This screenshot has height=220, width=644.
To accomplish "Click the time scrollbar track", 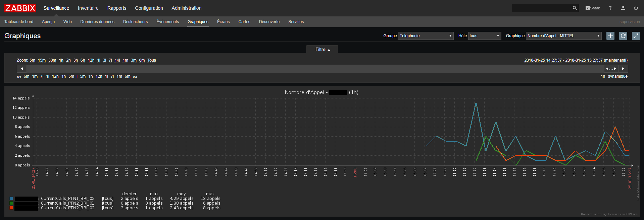I will coord(315,69).
